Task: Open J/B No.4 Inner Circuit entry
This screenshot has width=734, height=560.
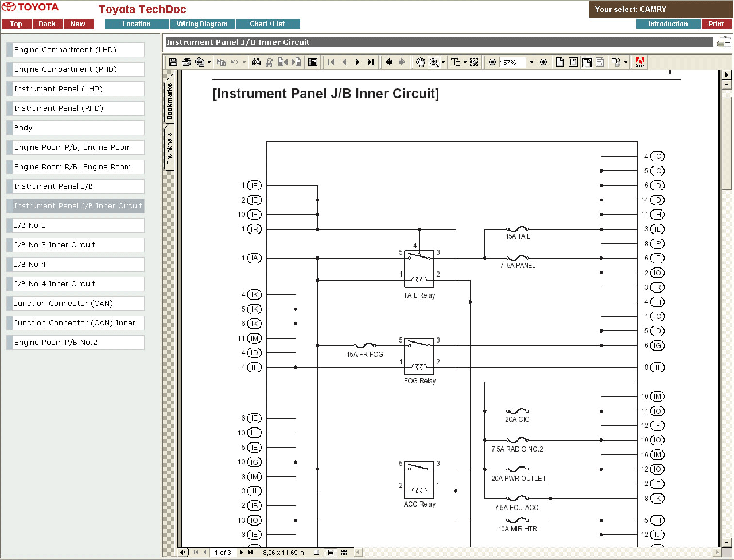Action: pos(75,284)
